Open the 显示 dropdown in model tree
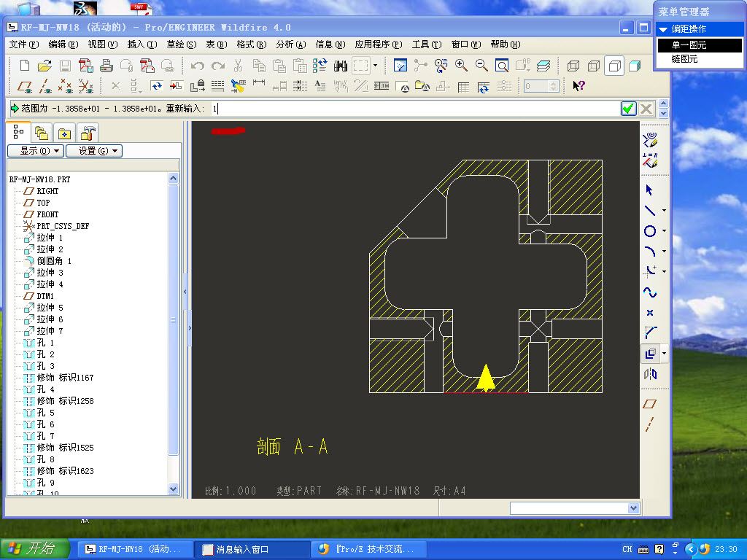 coord(36,151)
